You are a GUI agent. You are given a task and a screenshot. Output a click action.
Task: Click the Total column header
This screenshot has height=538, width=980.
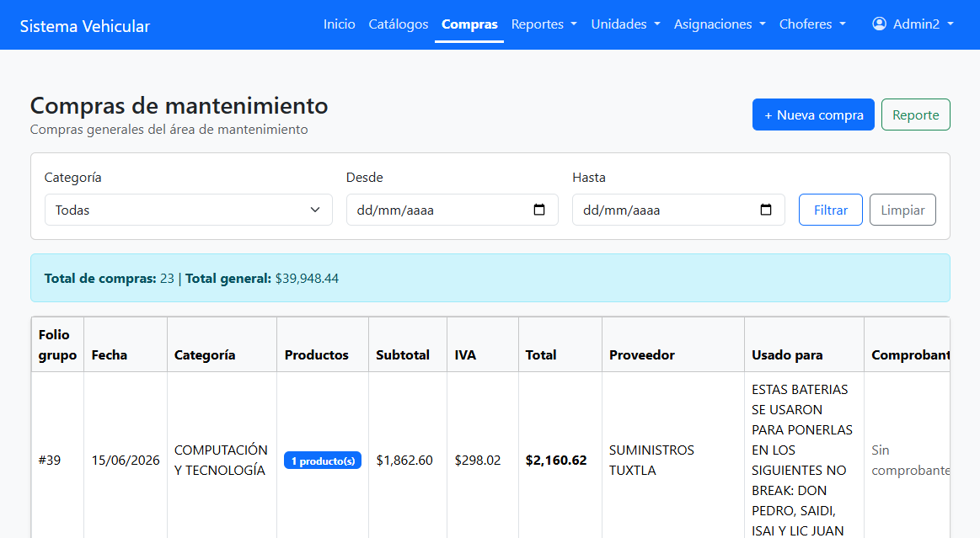tap(560, 344)
